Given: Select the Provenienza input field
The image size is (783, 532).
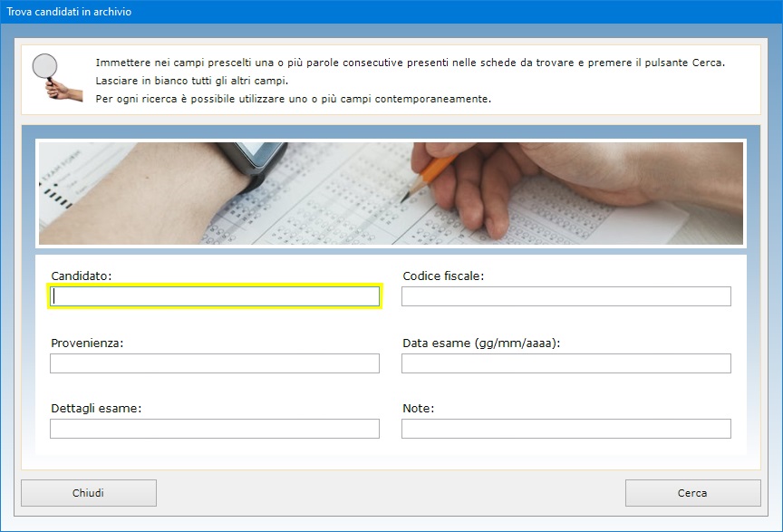Looking at the screenshot, I should 215,363.
